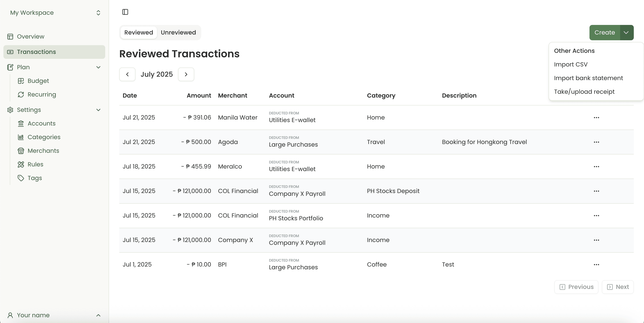Viewport: 644px width, 323px height.
Task: Open the Categories link
Action: coord(44,137)
